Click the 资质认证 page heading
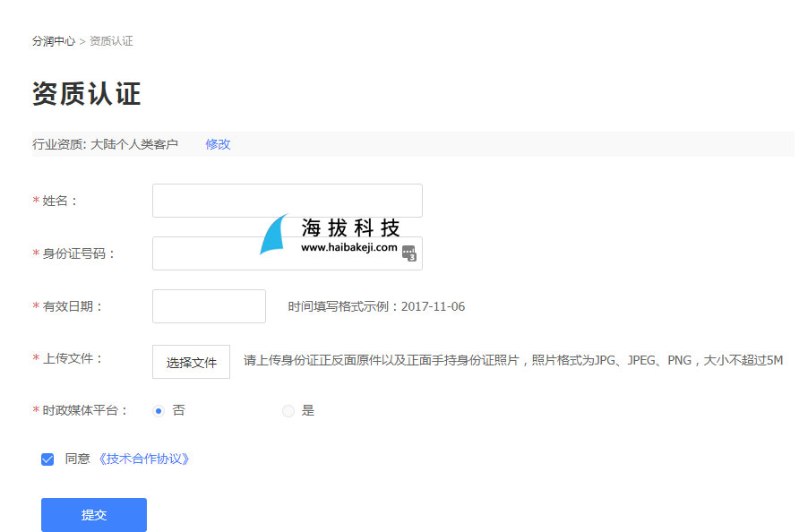 pos(87,93)
